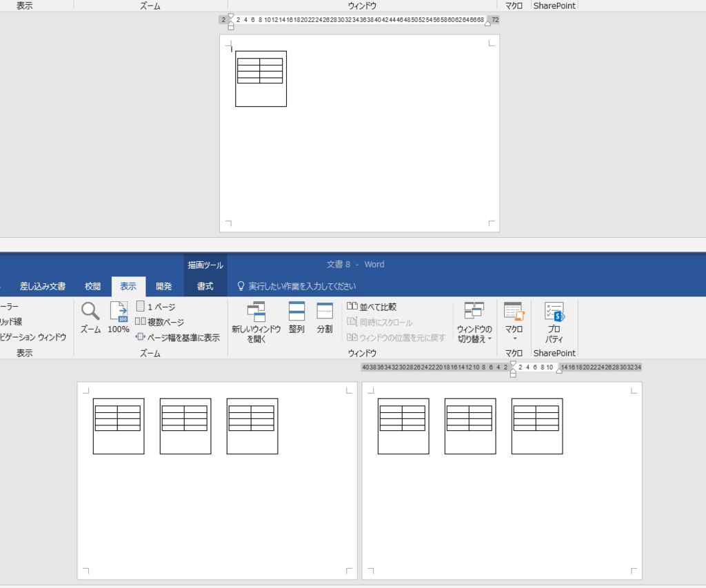Open the マクロ macros dropdown button

click(x=514, y=321)
